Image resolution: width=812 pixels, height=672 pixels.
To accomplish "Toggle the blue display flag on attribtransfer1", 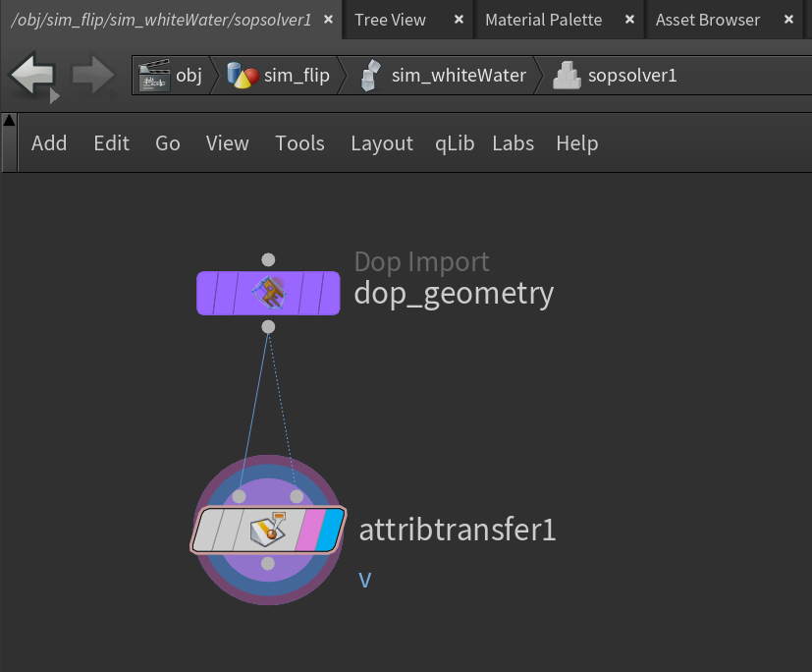I will pos(330,530).
